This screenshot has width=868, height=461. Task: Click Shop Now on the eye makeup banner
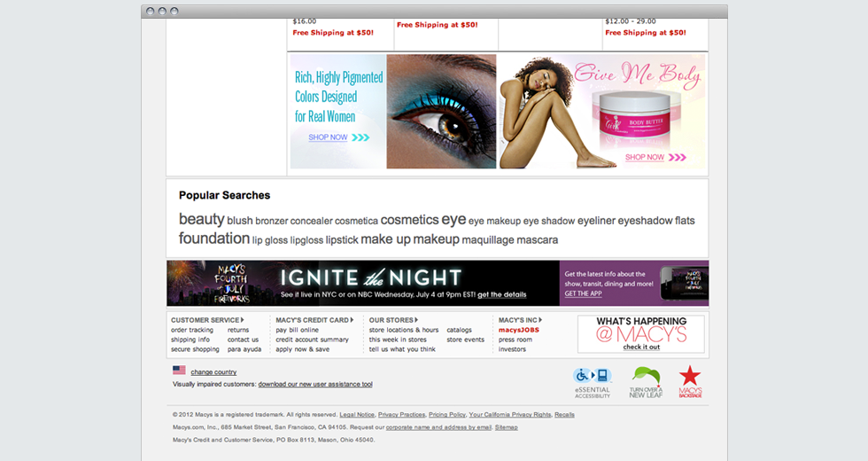pos(328,137)
